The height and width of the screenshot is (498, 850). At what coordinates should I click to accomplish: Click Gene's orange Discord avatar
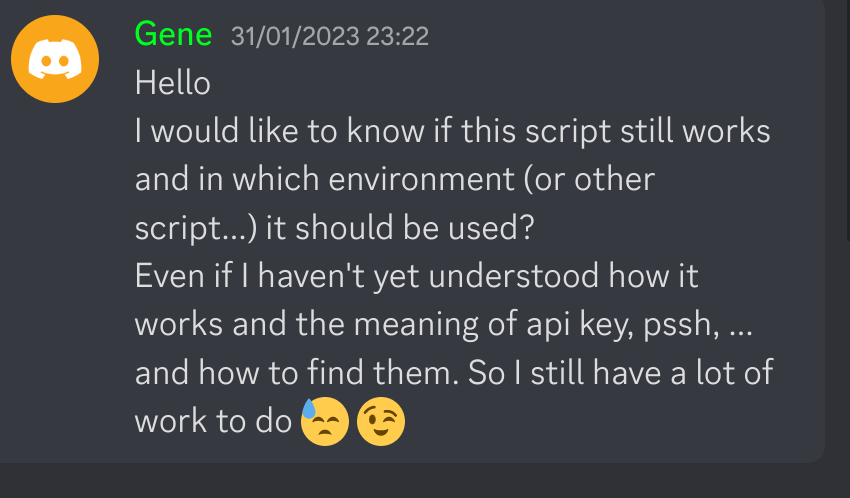point(55,57)
